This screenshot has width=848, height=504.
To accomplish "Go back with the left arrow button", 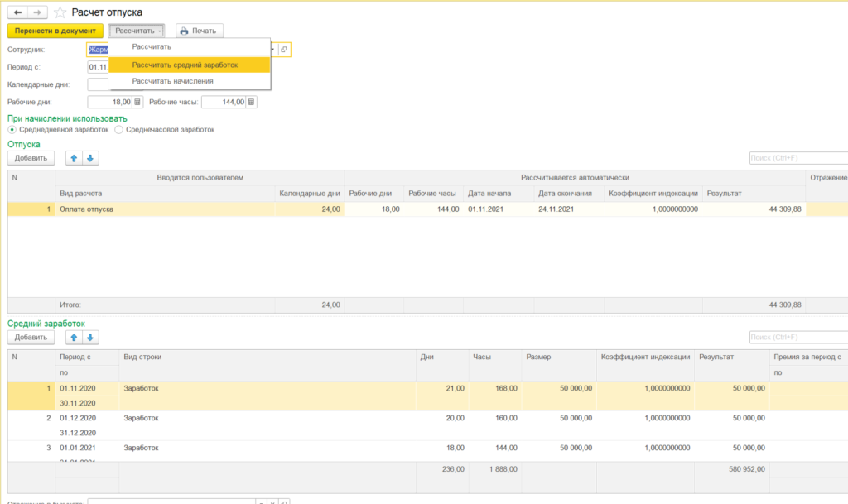I will click(x=18, y=12).
